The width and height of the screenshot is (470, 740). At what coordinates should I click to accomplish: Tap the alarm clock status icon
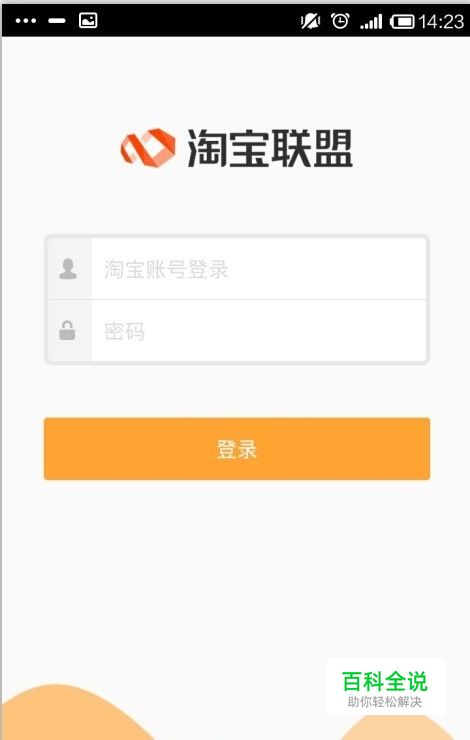click(x=340, y=21)
